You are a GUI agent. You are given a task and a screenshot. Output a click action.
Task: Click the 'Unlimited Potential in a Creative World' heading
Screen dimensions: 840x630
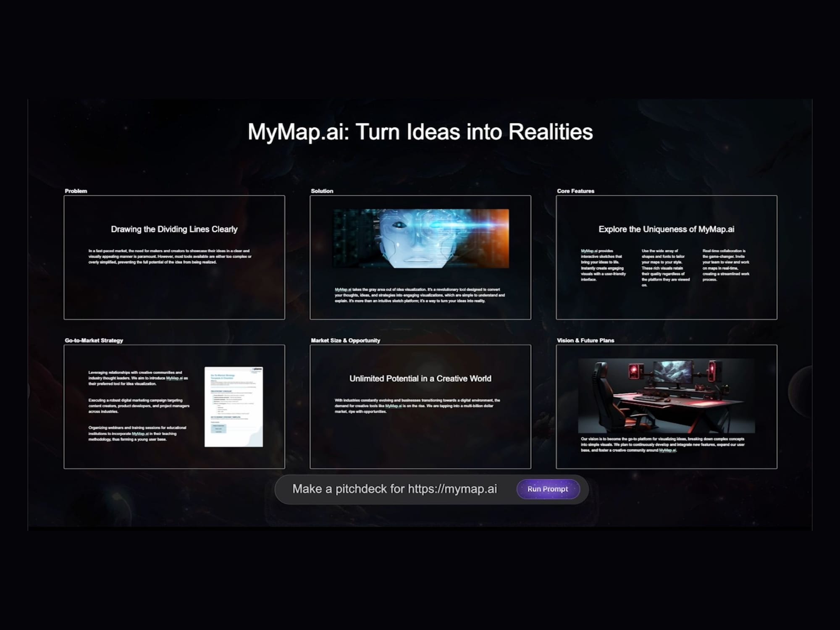coord(420,378)
